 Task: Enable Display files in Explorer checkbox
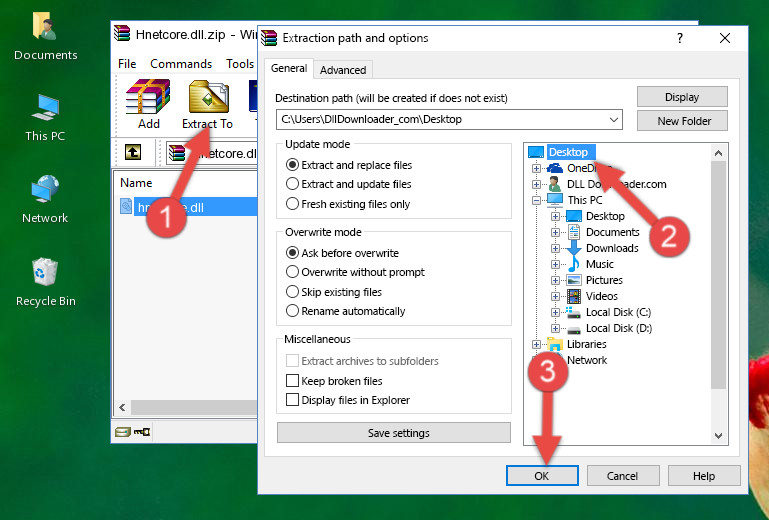292,400
